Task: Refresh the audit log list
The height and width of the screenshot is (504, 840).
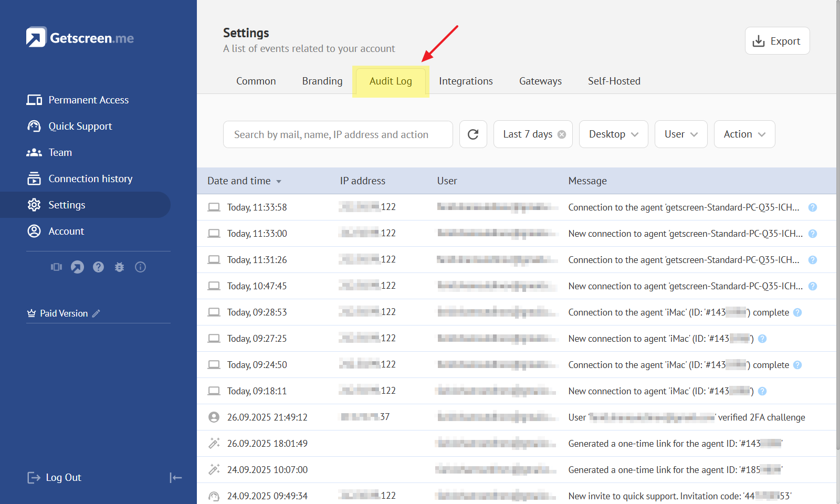Action: coord(473,134)
